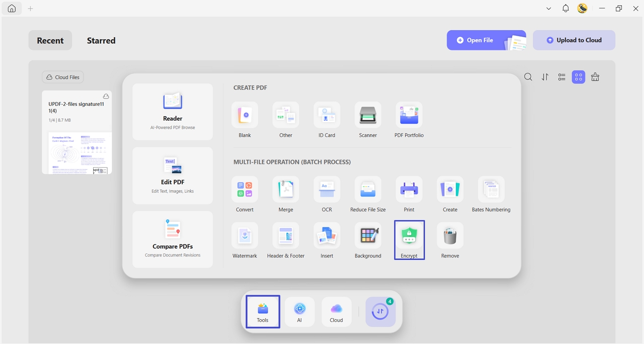Launch the Scanner tool
Viewport: 644px width, 344px height.
(368, 115)
